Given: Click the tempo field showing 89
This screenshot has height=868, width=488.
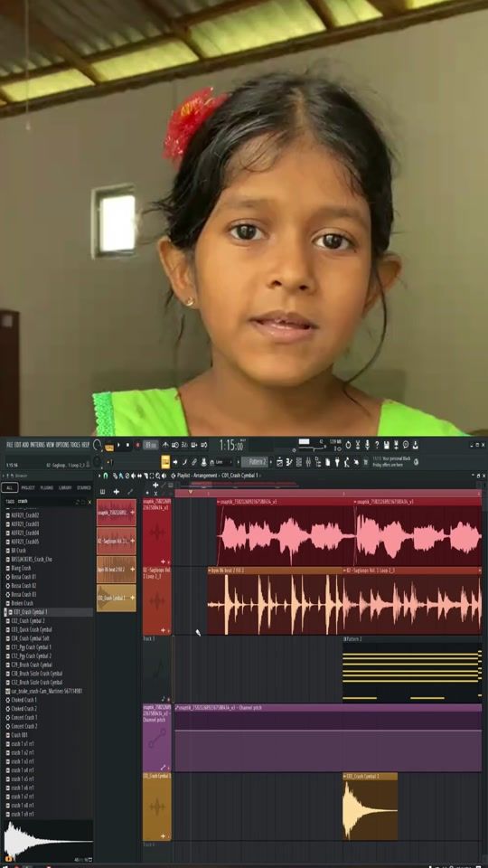Looking at the screenshot, I should click(151, 445).
